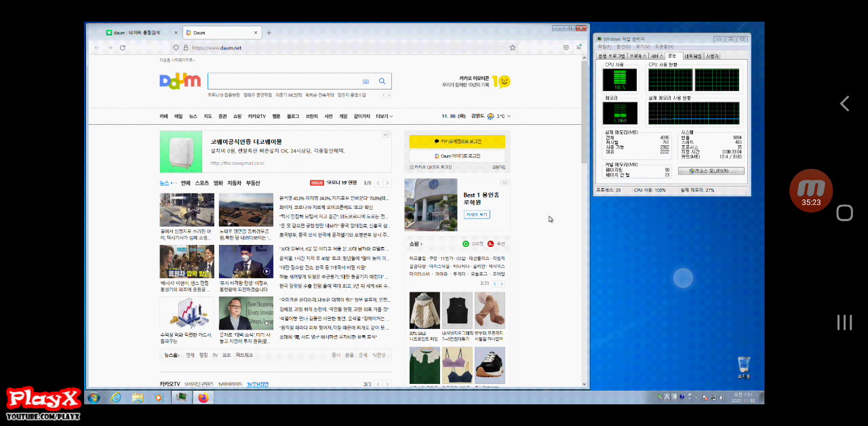This screenshot has height=426, width=868.
Task: Open 도움말(H) menu in Task Manager
Action: click(664, 47)
